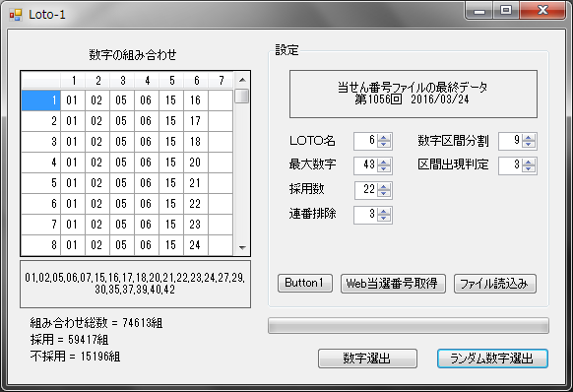
Task: Decrease 最大数字 value with down arrow
Action: click(384, 169)
